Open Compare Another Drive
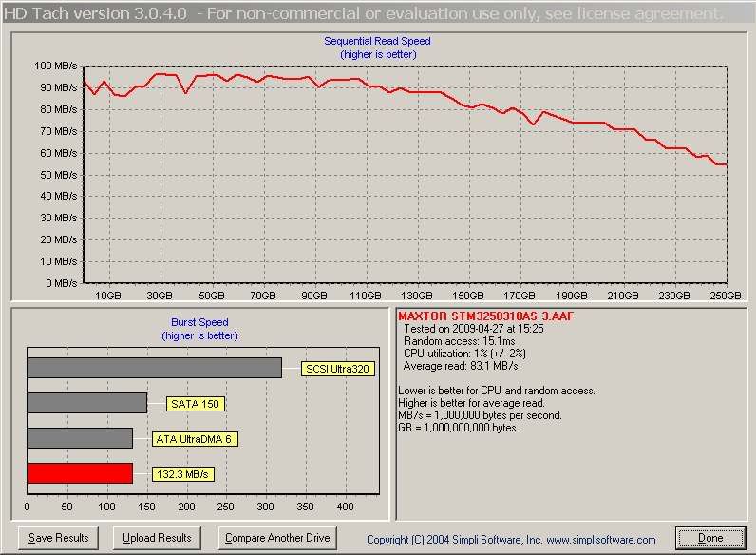Image resolution: width=756 pixels, height=555 pixels. 277,538
